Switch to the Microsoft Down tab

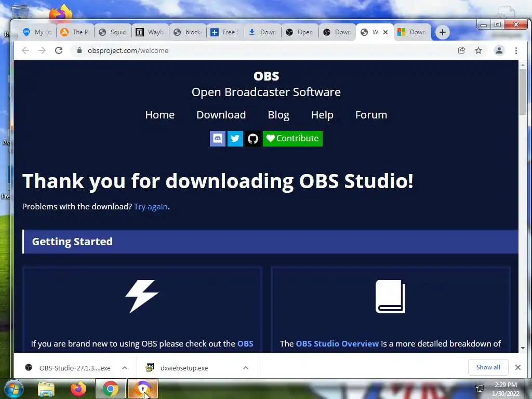pos(412,32)
